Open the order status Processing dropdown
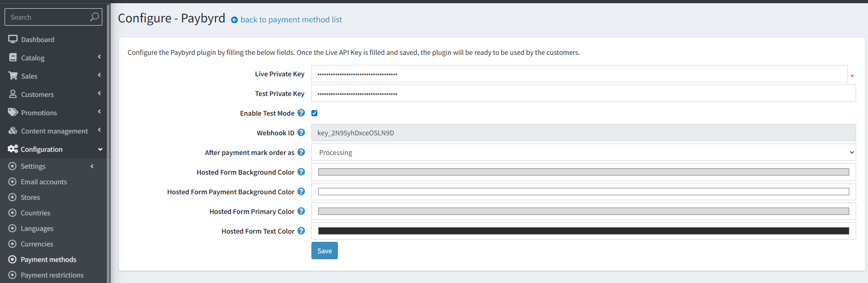Image resolution: width=868 pixels, height=283 pixels. pos(584,152)
